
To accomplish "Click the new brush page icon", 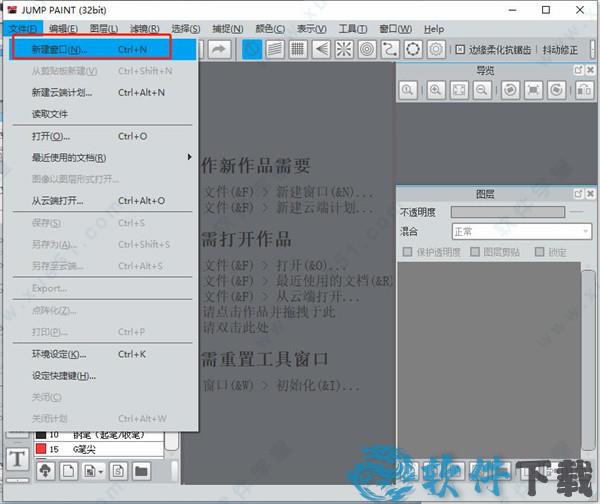I will (68, 471).
